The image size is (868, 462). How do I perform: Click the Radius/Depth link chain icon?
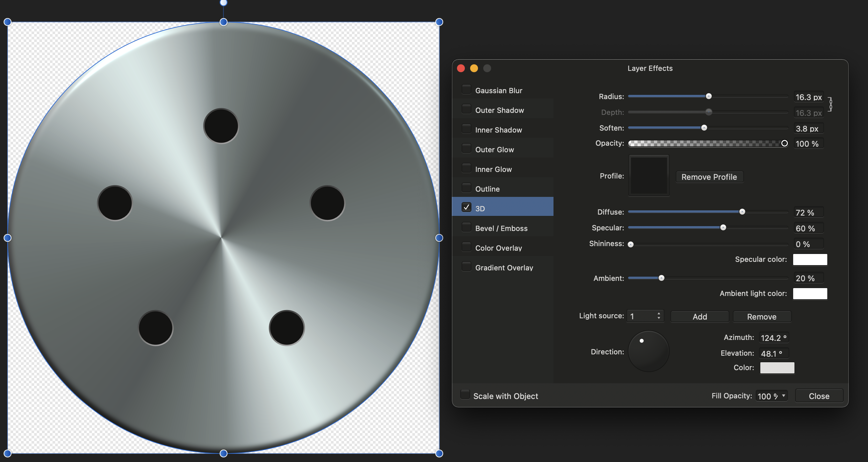(x=830, y=104)
